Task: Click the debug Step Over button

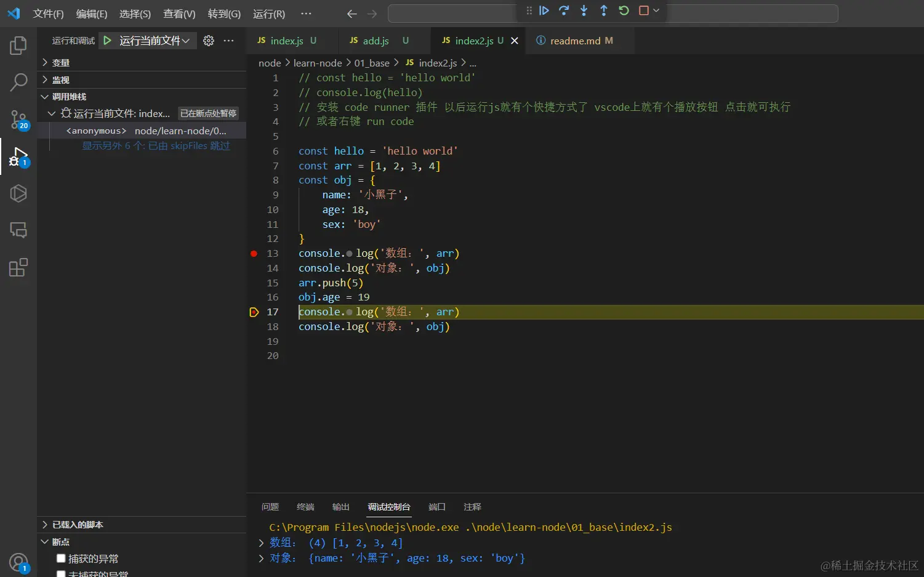Action: pyautogui.click(x=564, y=10)
